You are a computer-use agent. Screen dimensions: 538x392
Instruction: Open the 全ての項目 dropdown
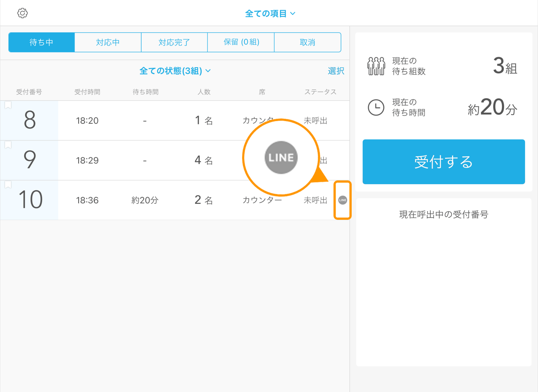(x=270, y=13)
